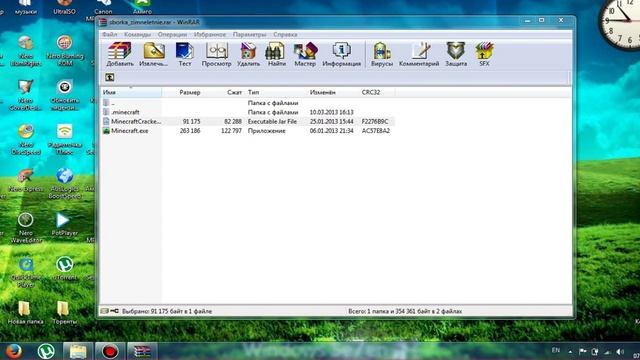Click the Извлечь (Extract) toolbar icon
Screen dimensions: 640x360
[x=153, y=55]
